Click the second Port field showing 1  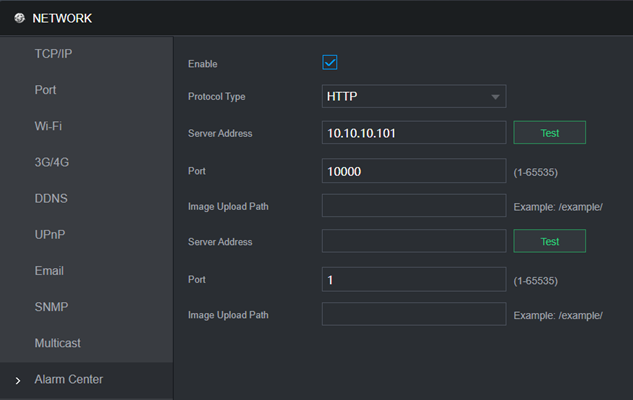tap(413, 279)
